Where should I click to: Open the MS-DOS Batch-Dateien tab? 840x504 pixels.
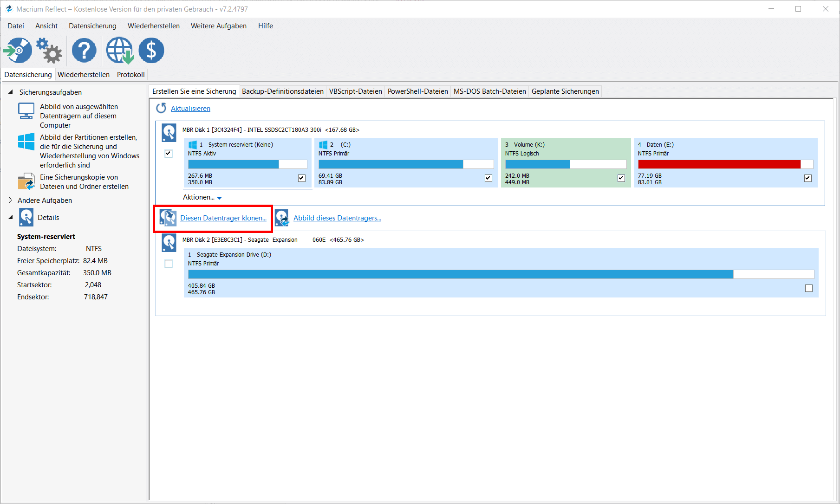[x=490, y=91]
